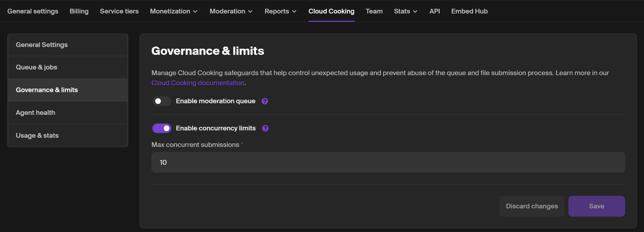The height and width of the screenshot is (232, 644).
Task: Go to General settings top tab
Action: pyautogui.click(x=33, y=11)
